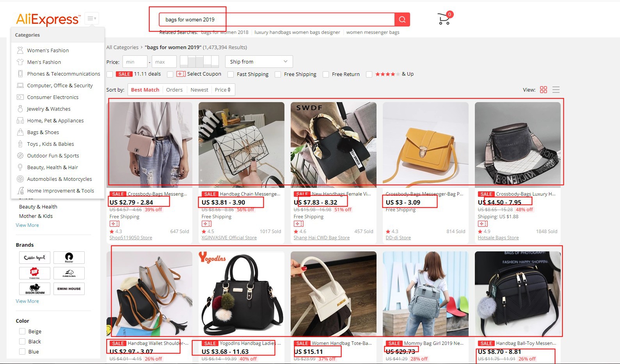Click the Beauty, Health & Hair icon
The image size is (620, 364).
tap(20, 167)
